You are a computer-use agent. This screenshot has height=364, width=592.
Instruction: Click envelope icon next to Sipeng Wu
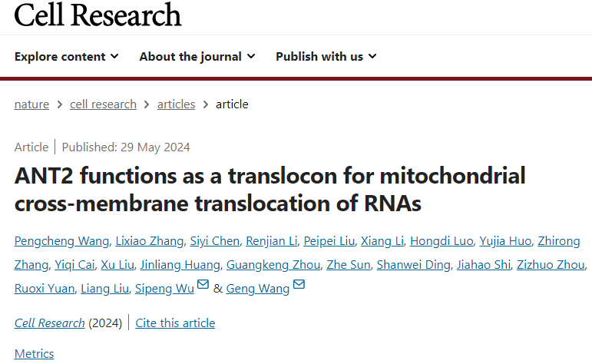point(203,286)
